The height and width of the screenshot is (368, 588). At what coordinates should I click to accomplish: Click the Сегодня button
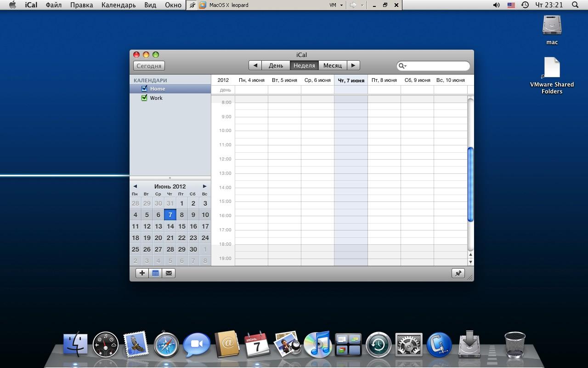click(x=149, y=66)
